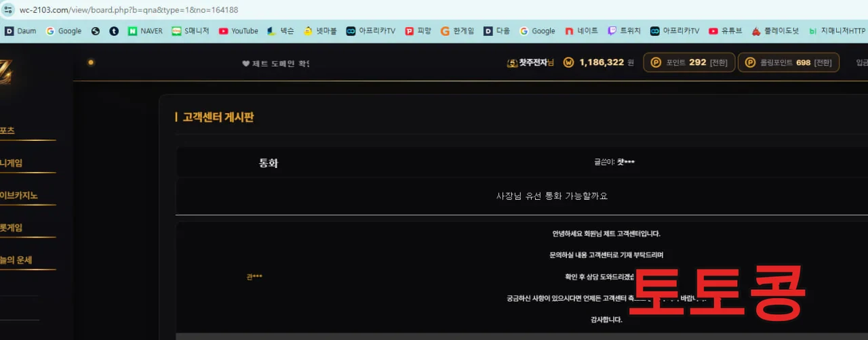Image resolution: width=868 pixels, height=340 pixels.
Task: Click the 찻주전자님 username
Action: [x=536, y=62]
